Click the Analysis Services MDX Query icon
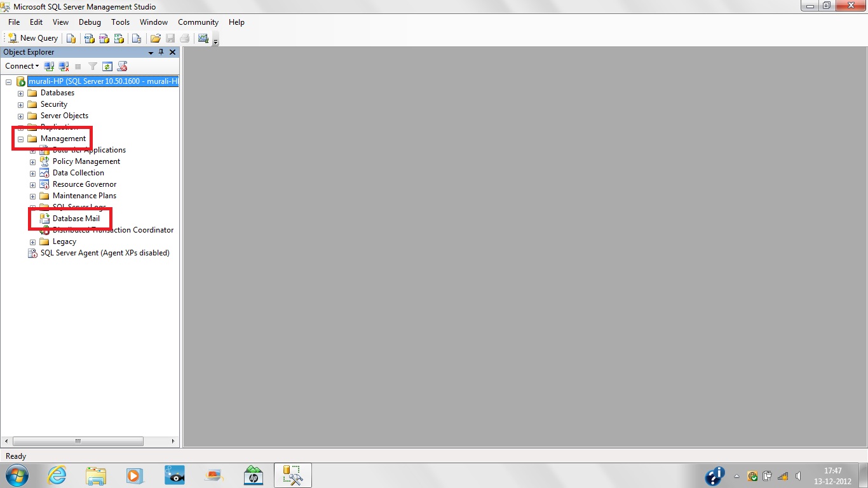Image resolution: width=868 pixels, height=488 pixels. pyautogui.click(x=90, y=39)
